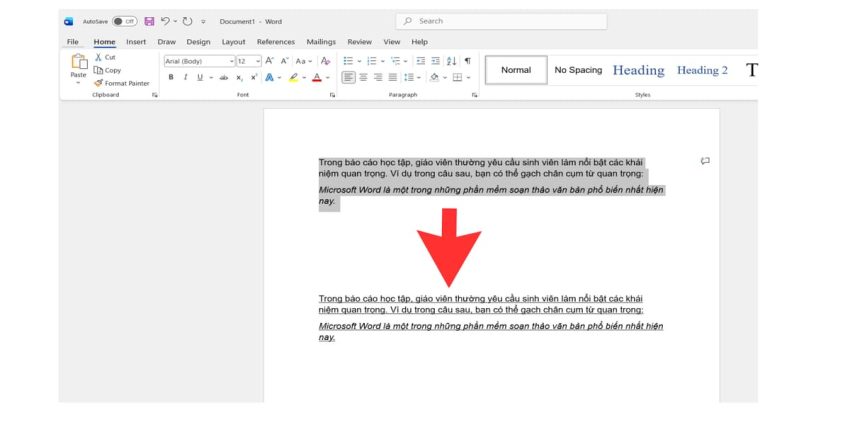
Task: Apply the Heading 1 style
Action: coord(639,70)
